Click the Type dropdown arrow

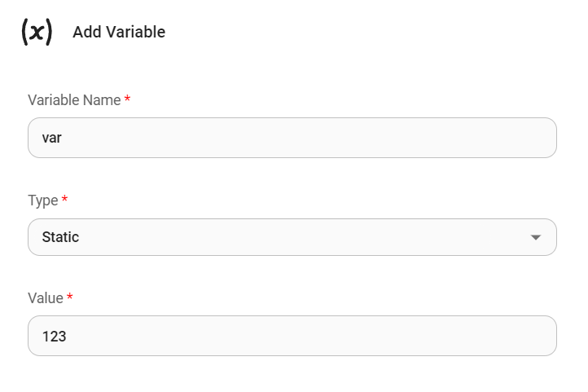tap(535, 237)
